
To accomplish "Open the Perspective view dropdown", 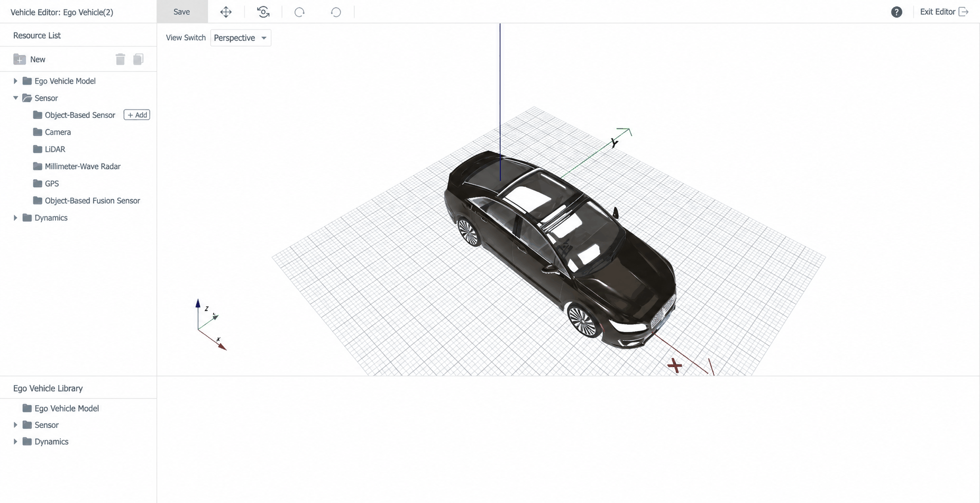I will [x=241, y=38].
